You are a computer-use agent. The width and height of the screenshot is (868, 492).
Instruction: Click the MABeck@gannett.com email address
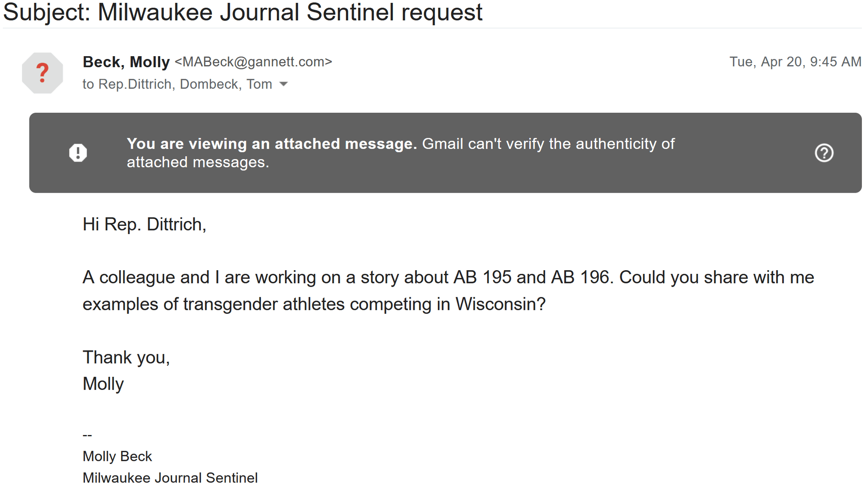coord(253,62)
